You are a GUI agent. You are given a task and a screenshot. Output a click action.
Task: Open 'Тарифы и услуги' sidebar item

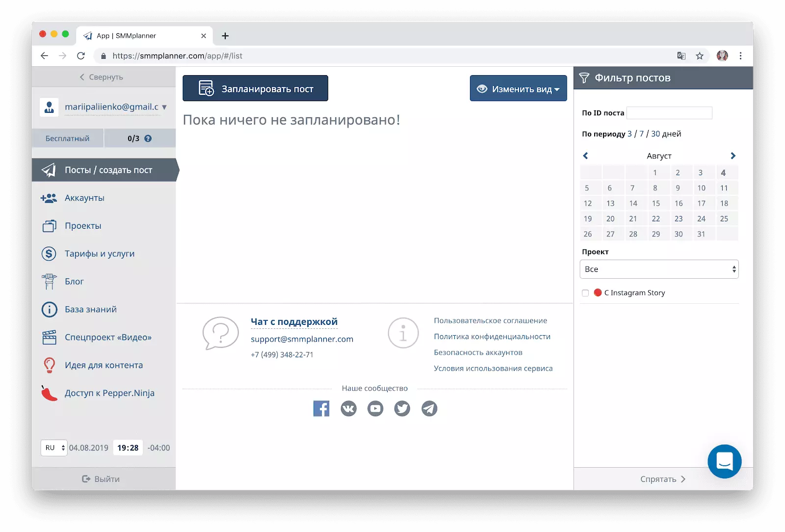[99, 254]
